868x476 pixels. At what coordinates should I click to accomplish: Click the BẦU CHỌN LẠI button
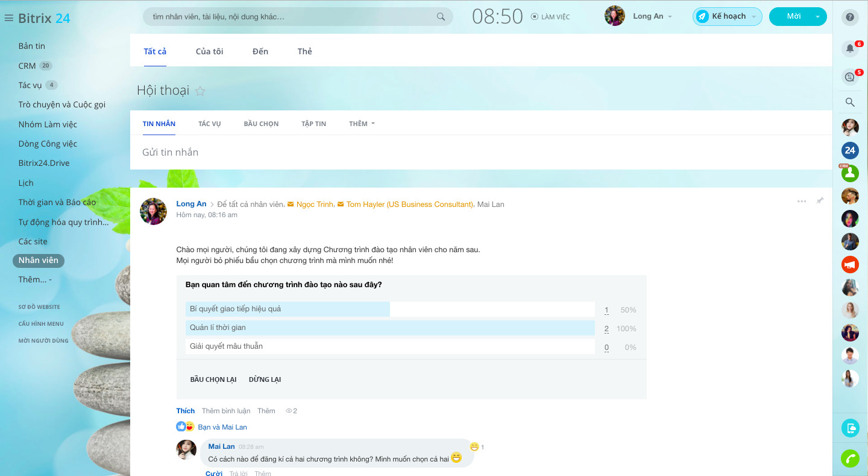pos(213,379)
